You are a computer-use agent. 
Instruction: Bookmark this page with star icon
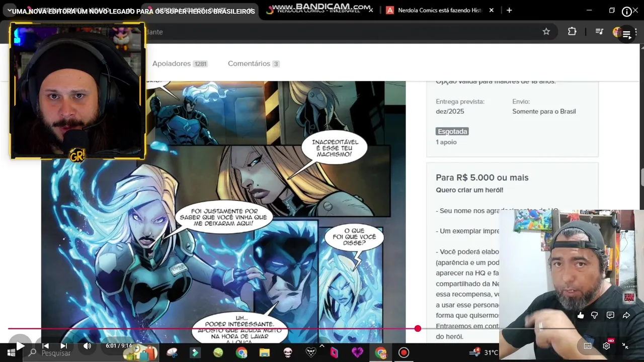(x=546, y=32)
